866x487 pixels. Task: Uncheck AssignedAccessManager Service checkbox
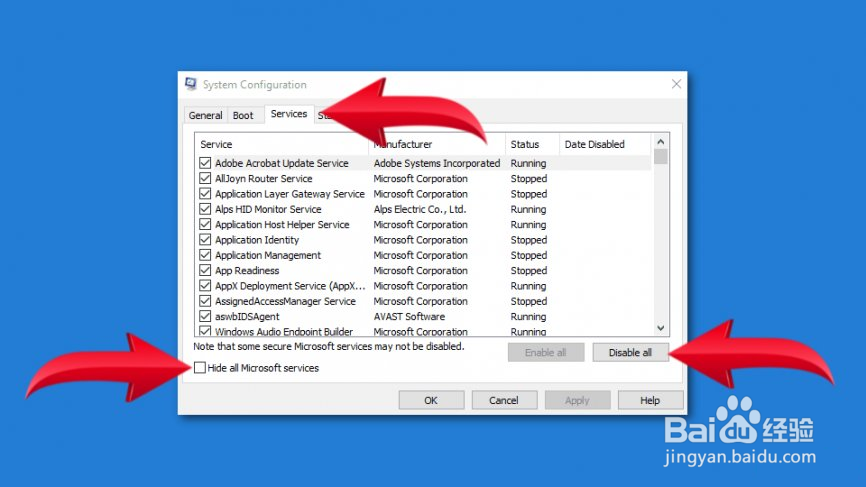[x=205, y=301]
